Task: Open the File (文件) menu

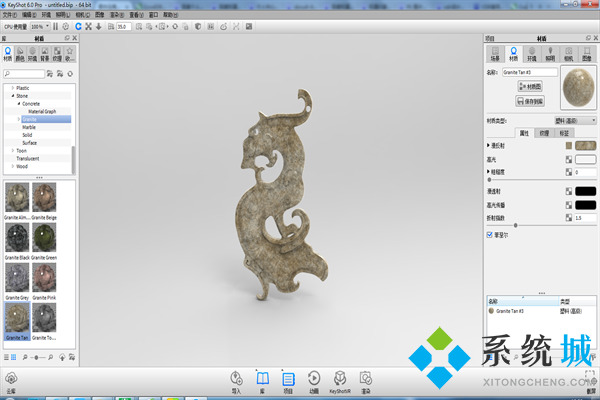Action: (11, 15)
